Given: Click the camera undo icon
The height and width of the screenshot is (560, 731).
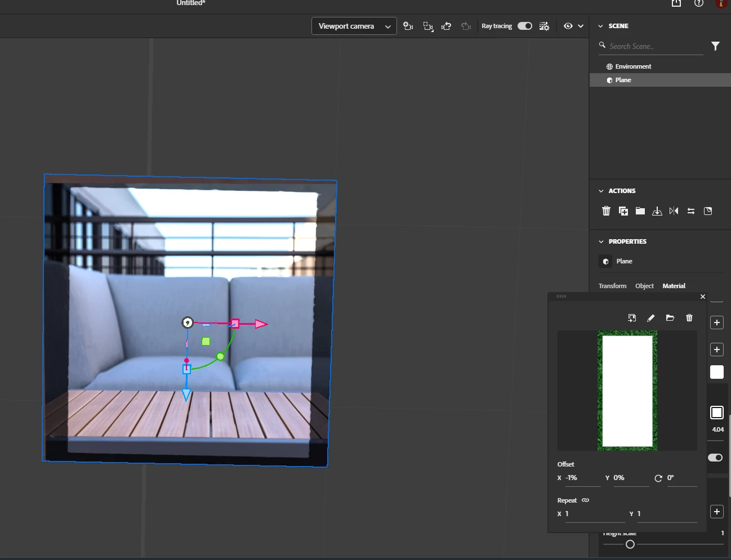Looking at the screenshot, I should 447,26.
